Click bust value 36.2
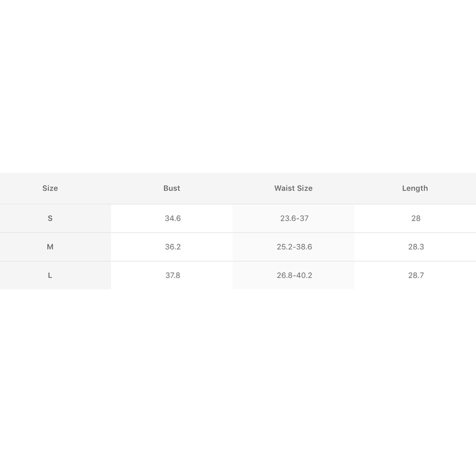 pos(173,247)
